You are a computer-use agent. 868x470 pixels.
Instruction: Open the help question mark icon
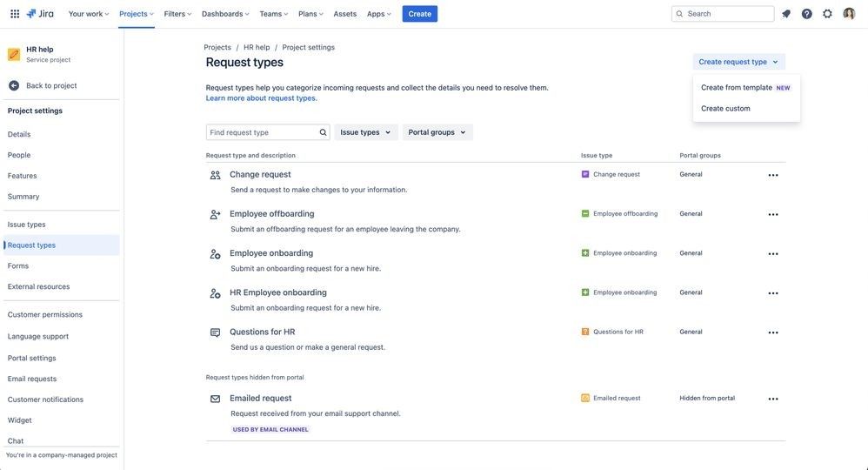(x=806, y=14)
